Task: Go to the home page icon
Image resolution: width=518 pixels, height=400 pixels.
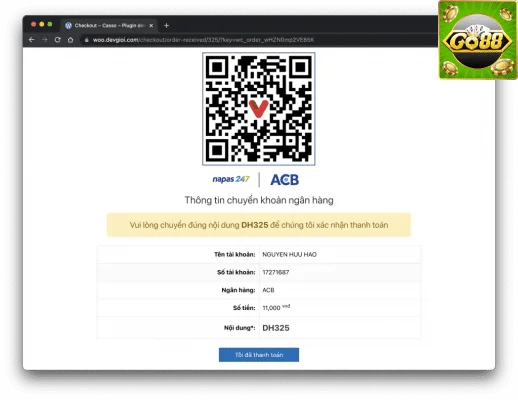Action: click(70, 40)
